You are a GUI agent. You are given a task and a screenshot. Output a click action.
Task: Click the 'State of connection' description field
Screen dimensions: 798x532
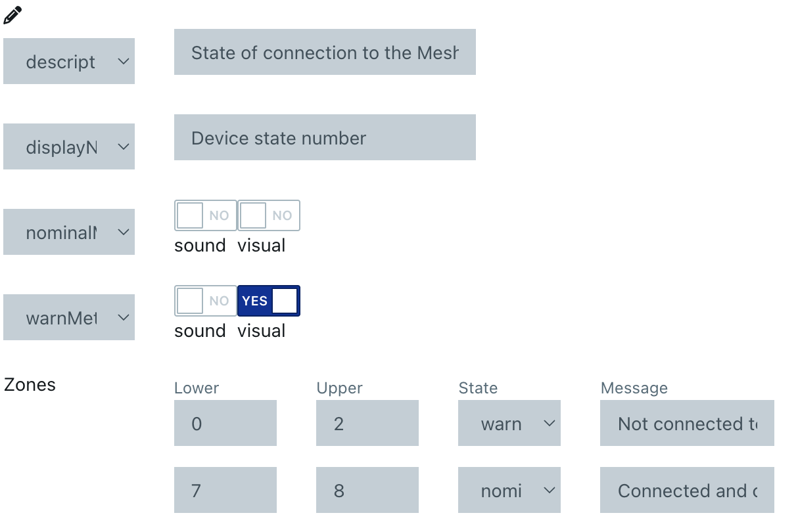(325, 52)
